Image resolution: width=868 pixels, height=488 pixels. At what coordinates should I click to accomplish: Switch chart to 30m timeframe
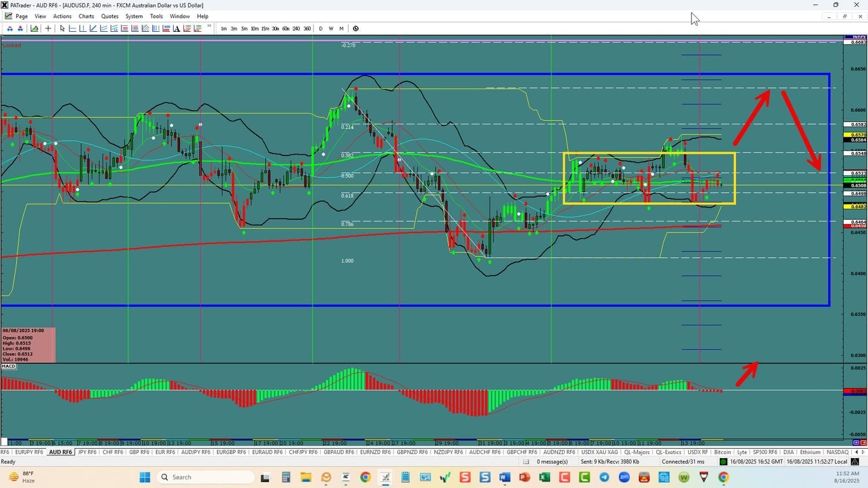[275, 29]
